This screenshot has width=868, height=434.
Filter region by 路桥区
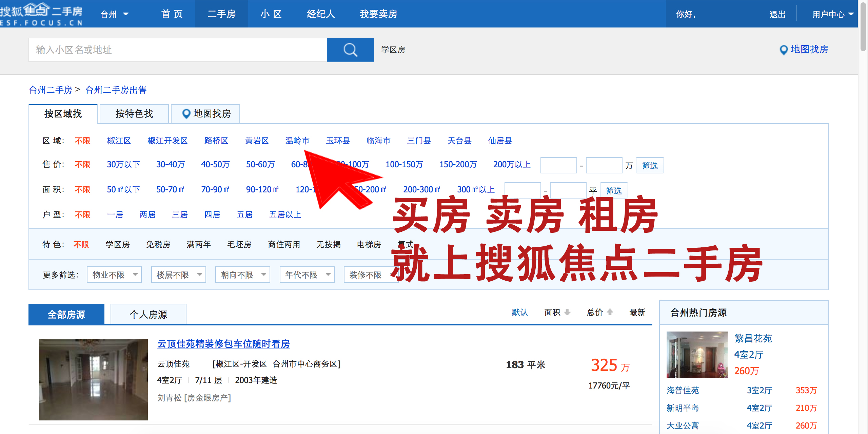(216, 140)
